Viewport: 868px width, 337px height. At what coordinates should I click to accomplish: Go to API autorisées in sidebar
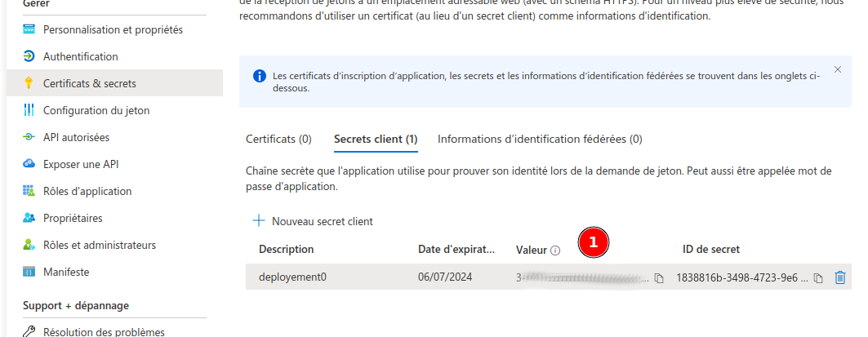click(x=76, y=137)
